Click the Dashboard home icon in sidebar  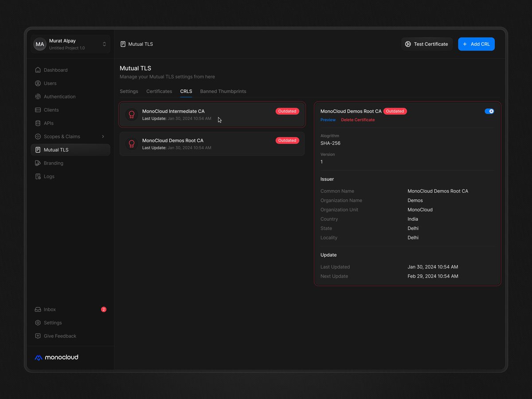pos(38,70)
